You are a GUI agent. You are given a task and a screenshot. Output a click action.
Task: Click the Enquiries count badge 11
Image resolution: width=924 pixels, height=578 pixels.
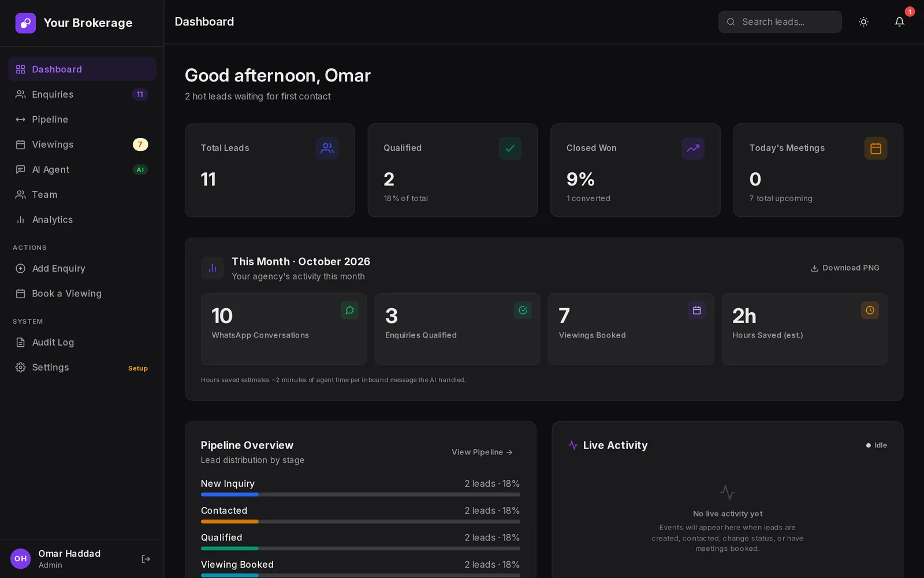click(140, 94)
